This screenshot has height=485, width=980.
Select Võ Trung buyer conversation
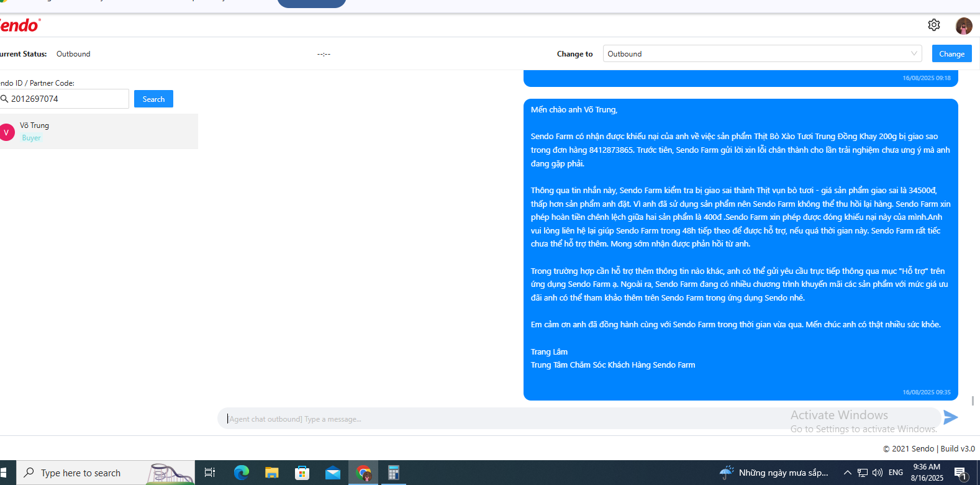tap(99, 132)
